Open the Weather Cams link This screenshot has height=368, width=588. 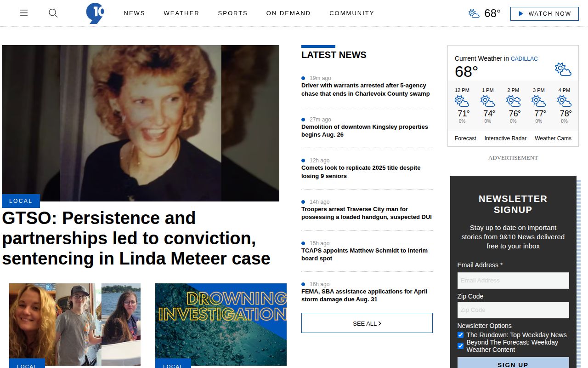click(x=553, y=138)
